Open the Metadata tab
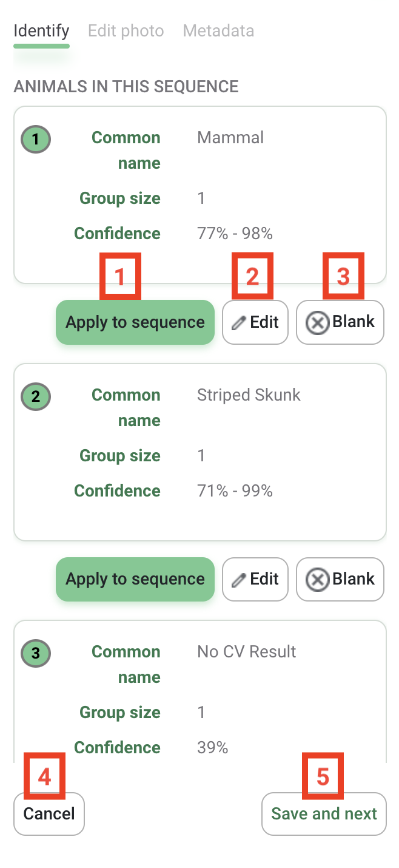This screenshot has height=868, width=399. coord(218,31)
